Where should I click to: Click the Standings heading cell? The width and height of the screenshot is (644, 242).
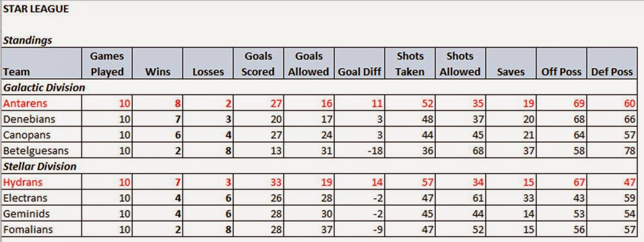[28, 40]
